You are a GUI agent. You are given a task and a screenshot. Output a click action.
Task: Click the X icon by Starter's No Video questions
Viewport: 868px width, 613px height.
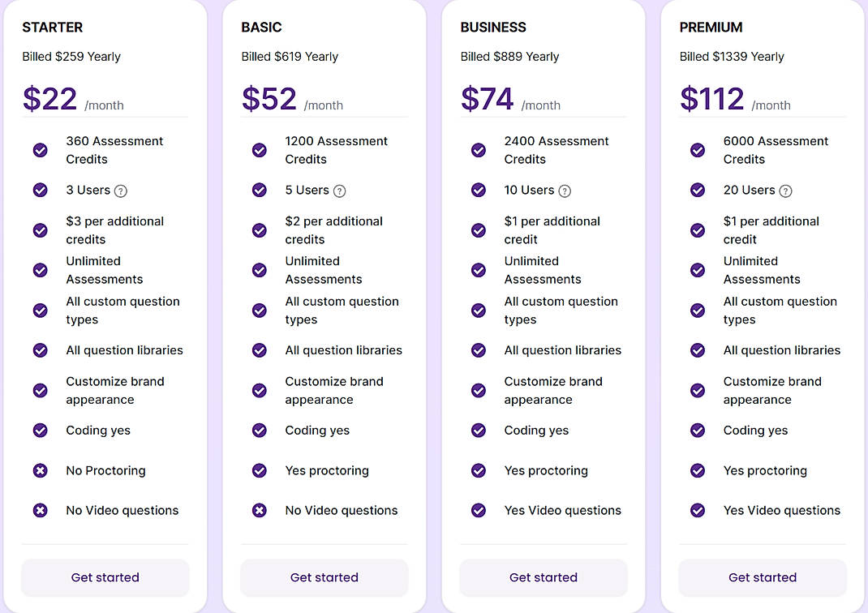pyautogui.click(x=40, y=510)
